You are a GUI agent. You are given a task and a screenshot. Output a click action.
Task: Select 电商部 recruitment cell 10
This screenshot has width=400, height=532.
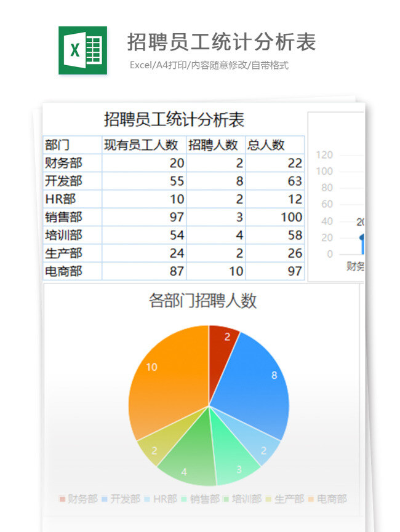[x=216, y=271]
